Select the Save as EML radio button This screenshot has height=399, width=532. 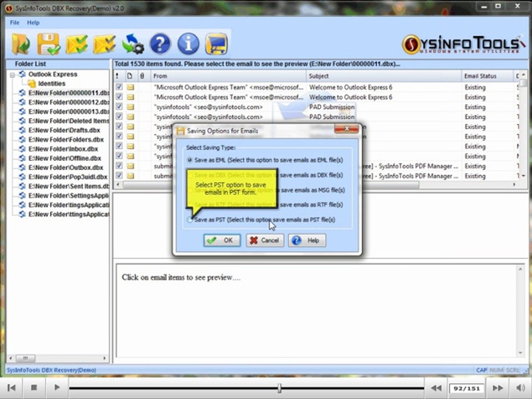[x=190, y=160]
